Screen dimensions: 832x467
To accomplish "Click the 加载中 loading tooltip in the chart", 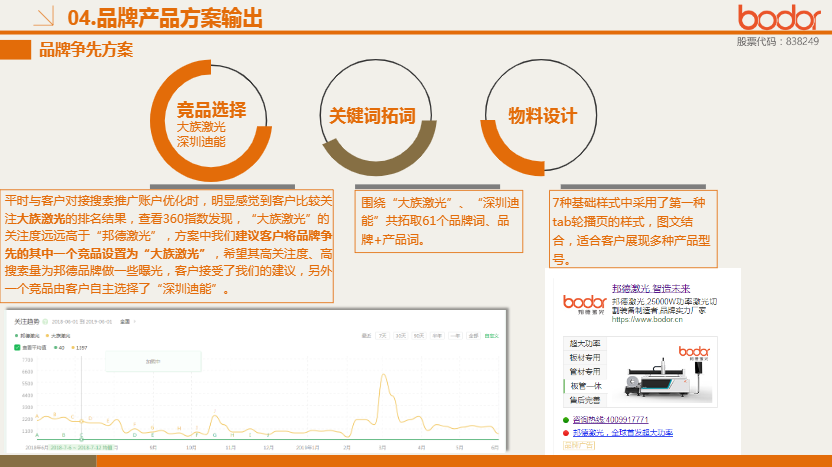I will click(x=153, y=362).
